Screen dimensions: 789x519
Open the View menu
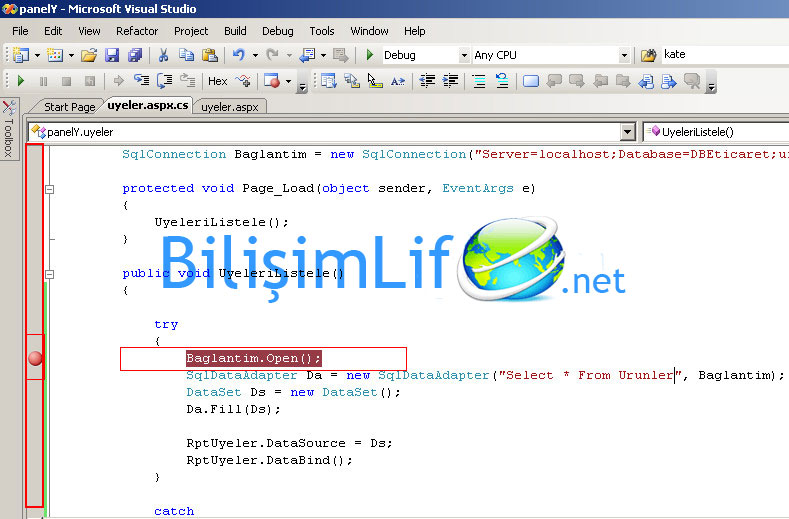(x=89, y=31)
